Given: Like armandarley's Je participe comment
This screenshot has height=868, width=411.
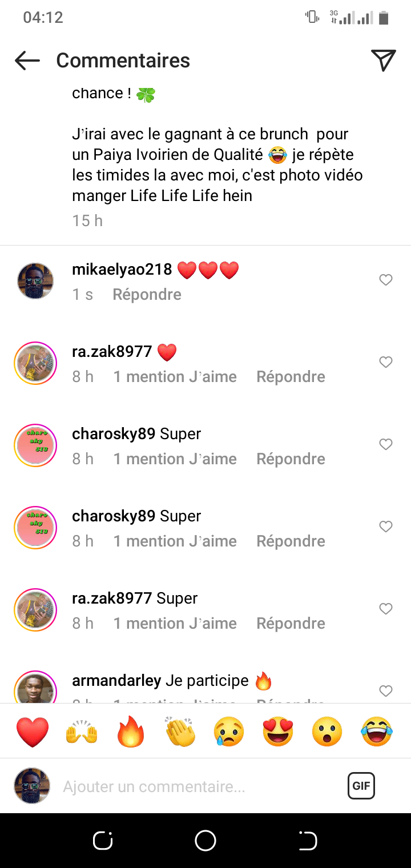Looking at the screenshot, I should click(x=386, y=691).
